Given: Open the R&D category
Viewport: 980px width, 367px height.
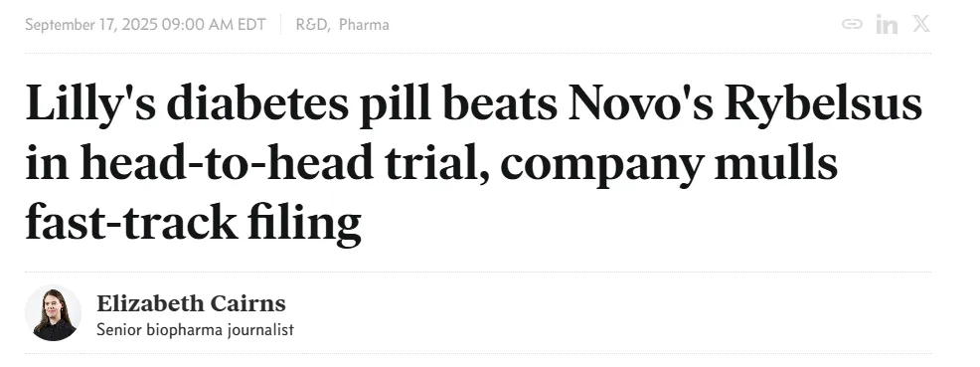Looking at the screenshot, I should (313, 25).
